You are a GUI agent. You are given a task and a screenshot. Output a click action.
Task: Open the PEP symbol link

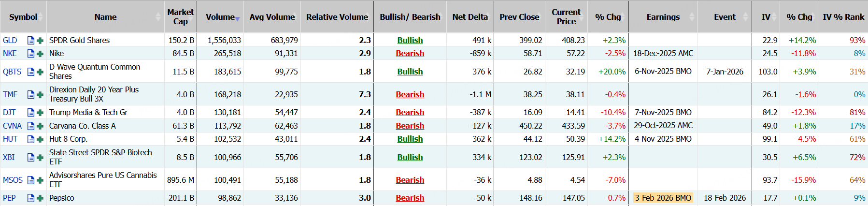(10, 198)
